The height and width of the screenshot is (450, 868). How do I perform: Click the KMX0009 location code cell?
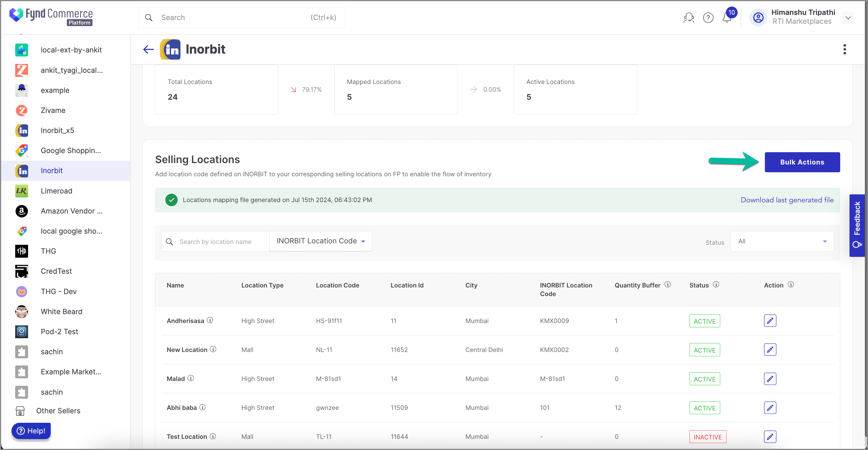pos(554,321)
